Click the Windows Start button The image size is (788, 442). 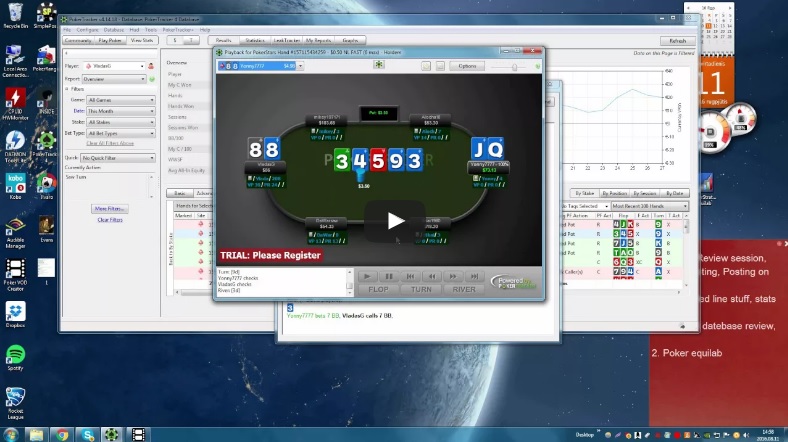click(x=11, y=434)
